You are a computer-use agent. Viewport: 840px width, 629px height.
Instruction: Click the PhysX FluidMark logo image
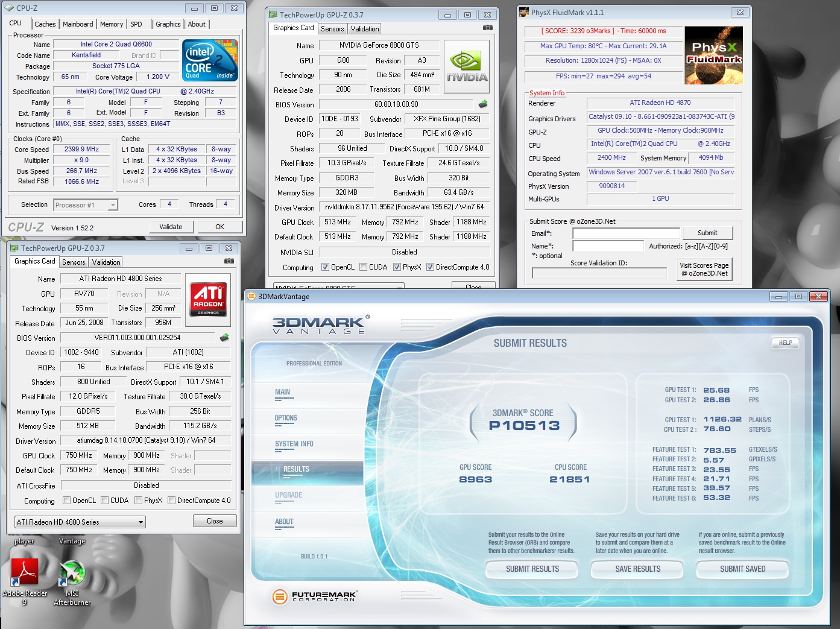click(714, 55)
